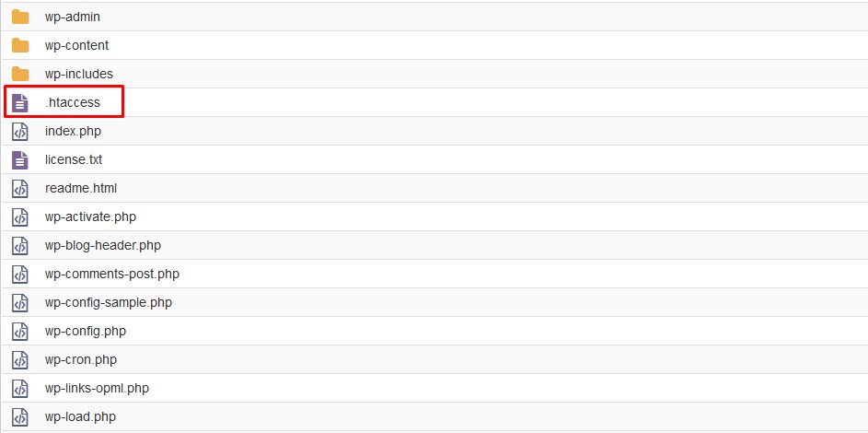Open the wp-content folder name
This screenshot has width=868, height=433.
coord(77,45)
